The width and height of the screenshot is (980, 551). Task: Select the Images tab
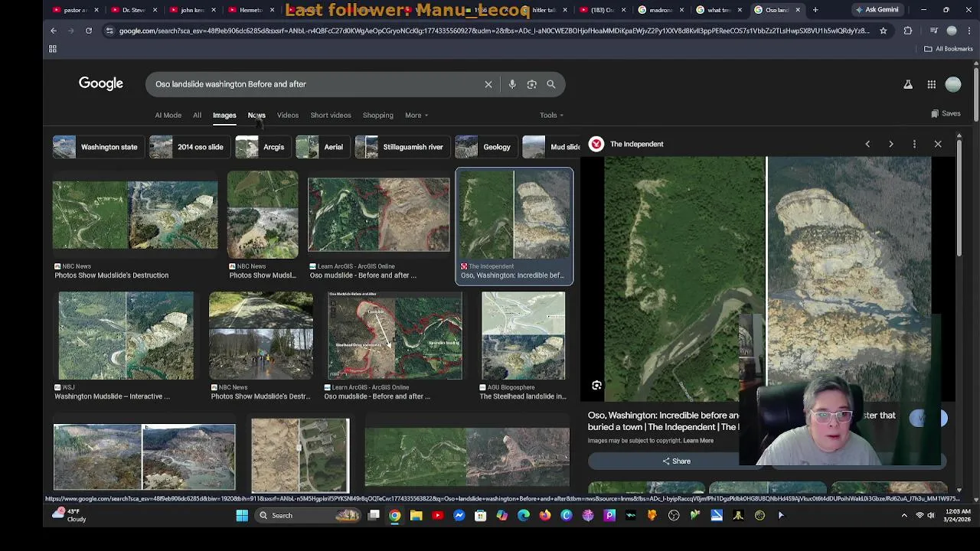click(x=224, y=116)
